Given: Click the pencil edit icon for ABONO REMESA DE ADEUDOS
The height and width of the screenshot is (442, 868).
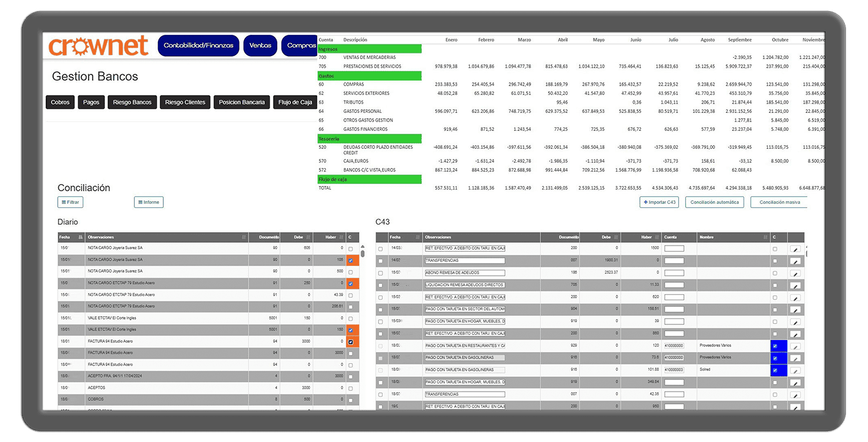Looking at the screenshot, I should (795, 273).
